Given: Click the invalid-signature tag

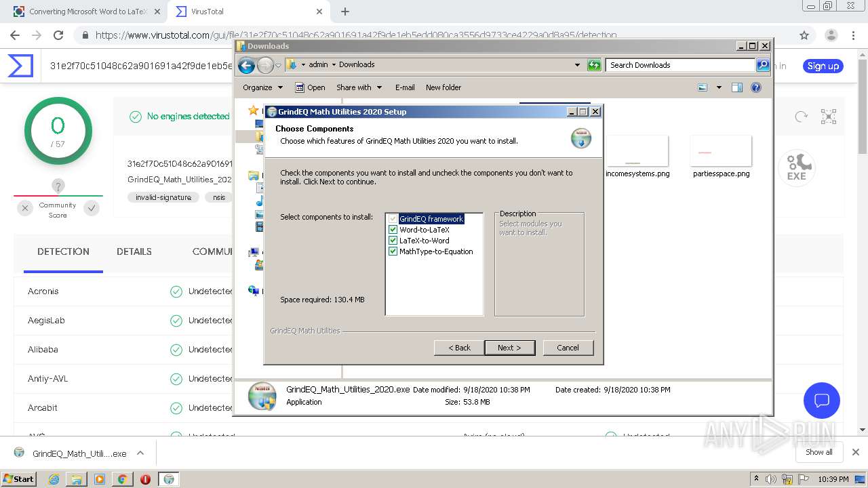Looking at the screenshot, I should [x=163, y=197].
